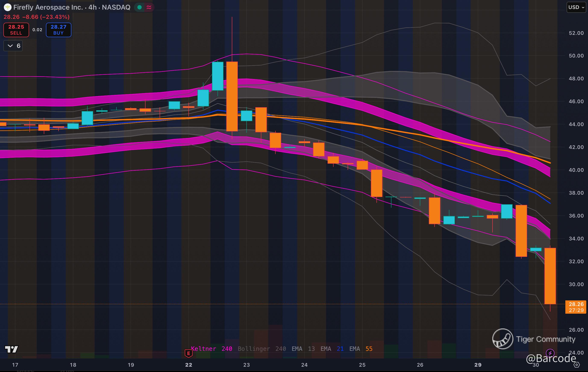Open the USD currency dropdown

[x=576, y=7]
